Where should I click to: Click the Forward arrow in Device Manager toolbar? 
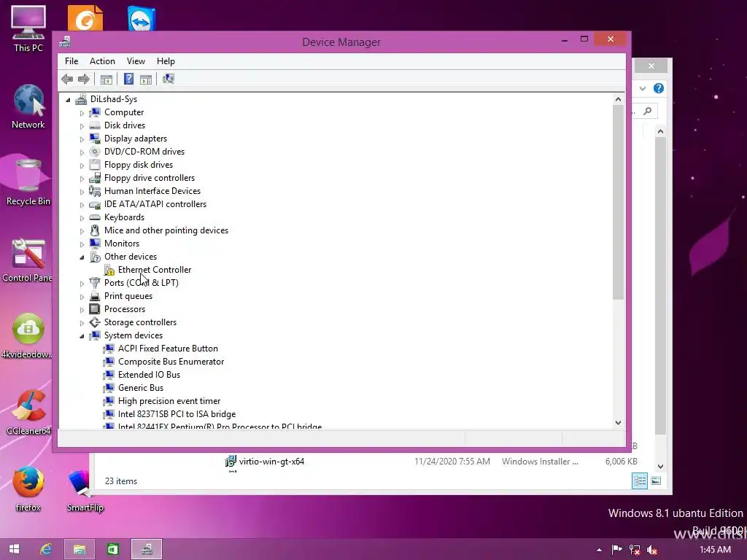83,79
